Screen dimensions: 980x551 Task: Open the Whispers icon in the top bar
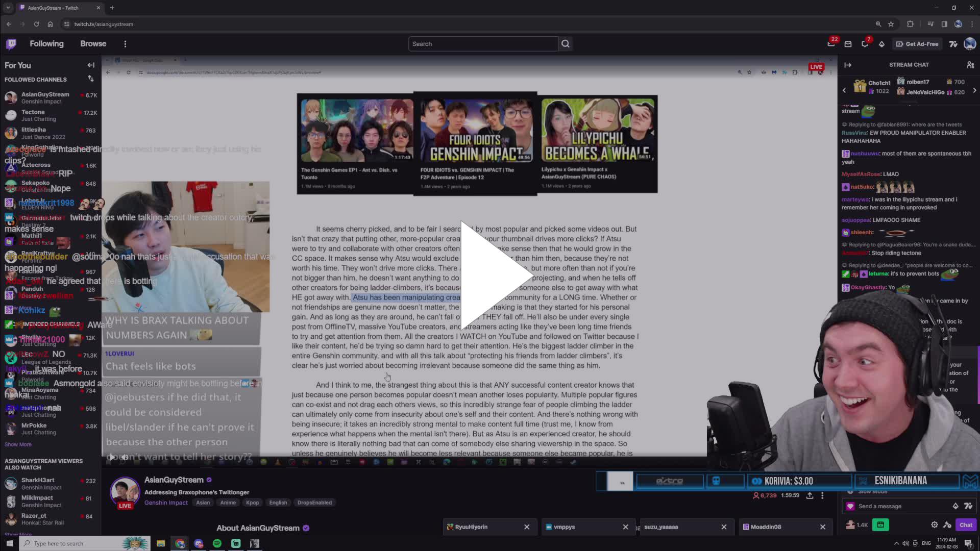(x=831, y=44)
